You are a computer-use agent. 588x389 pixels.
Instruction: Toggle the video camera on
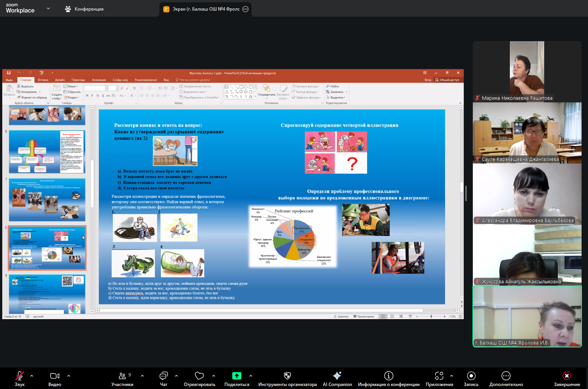click(x=55, y=376)
